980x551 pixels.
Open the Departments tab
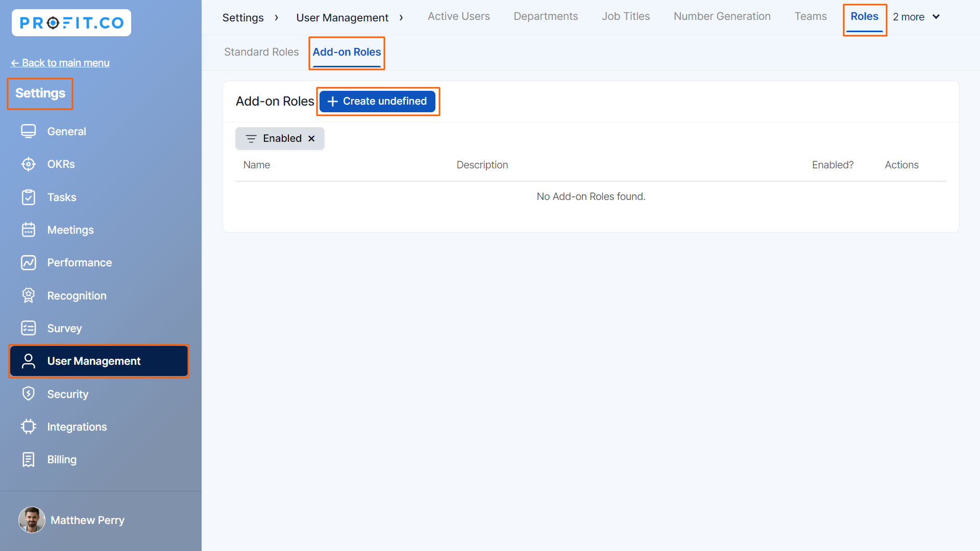pos(545,16)
